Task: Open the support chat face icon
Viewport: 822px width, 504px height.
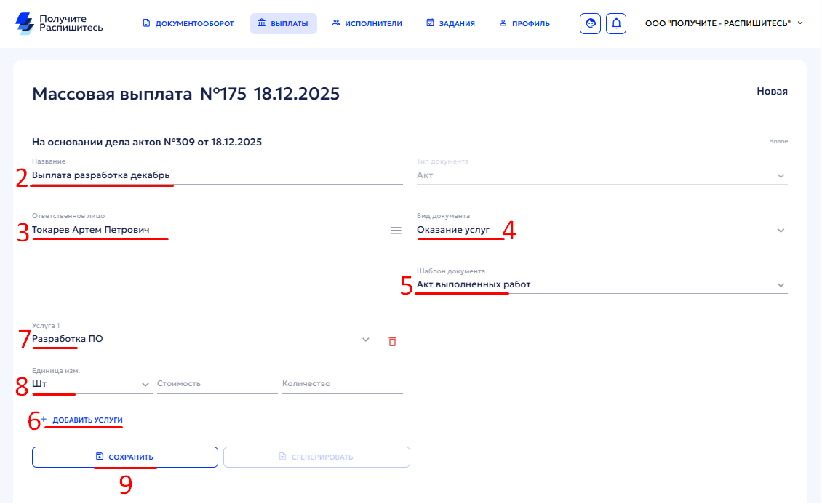Action: [x=590, y=23]
